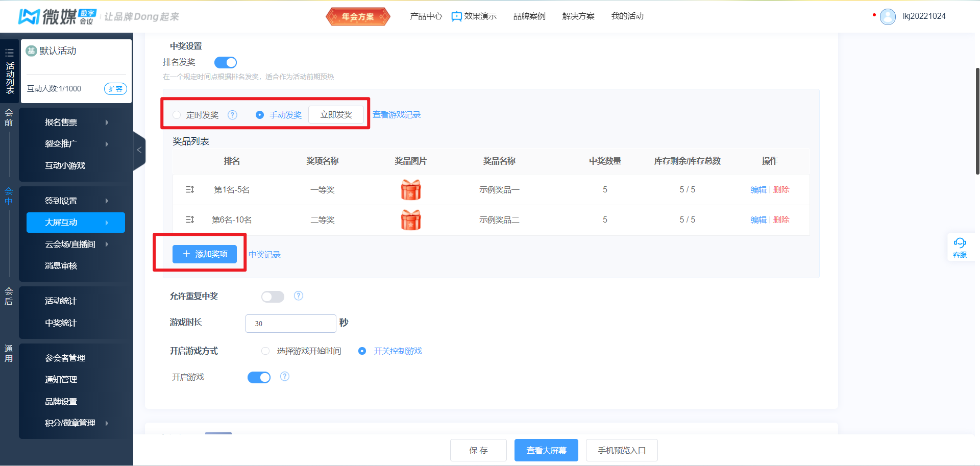
Task: Click sort handle icon for 第1名-5名 row
Action: pos(190,189)
